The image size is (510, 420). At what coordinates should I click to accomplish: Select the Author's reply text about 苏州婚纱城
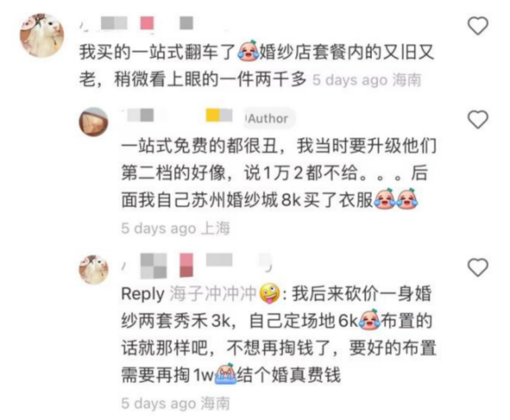(279, 173)
